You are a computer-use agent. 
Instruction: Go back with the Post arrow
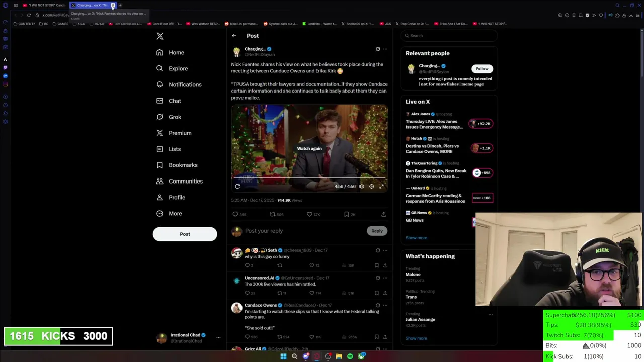(x=234, y=36)
